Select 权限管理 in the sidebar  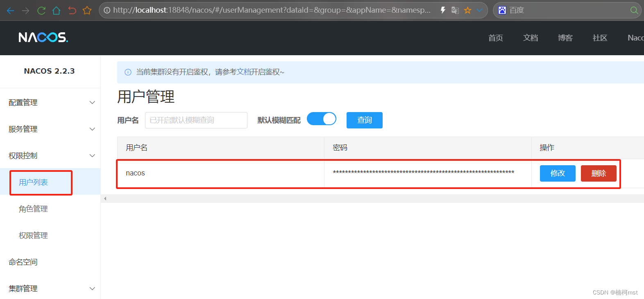click(x=33, y=236)
